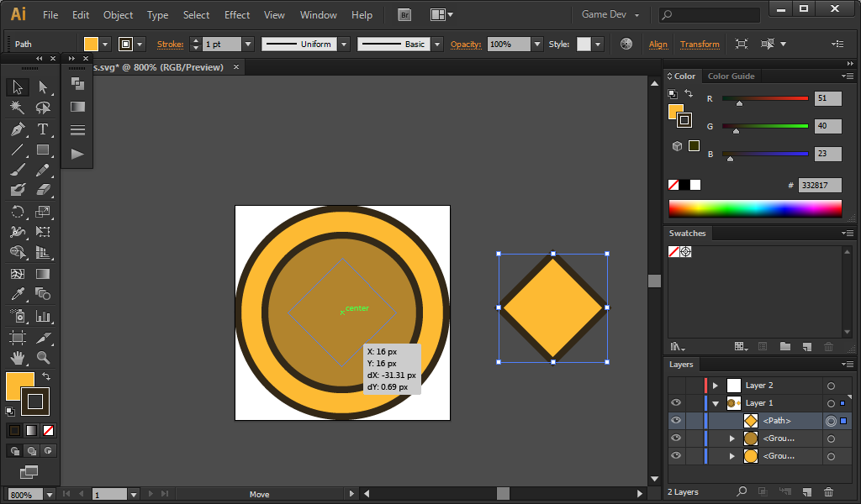Open the Opacity 100% dropdown

coord(536,44)
